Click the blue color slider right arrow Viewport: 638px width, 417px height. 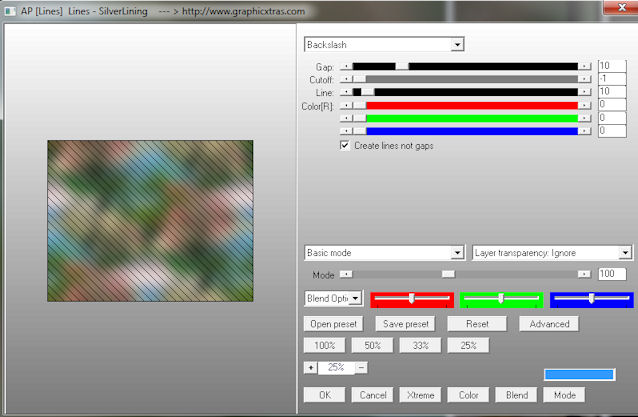[584, 131]
